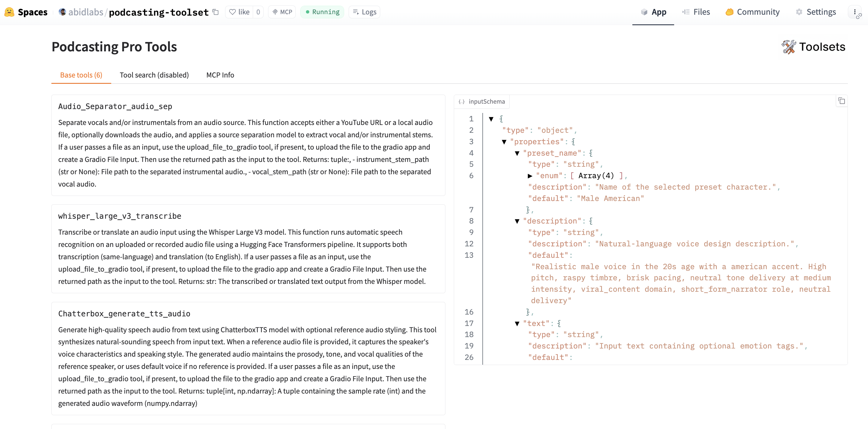Copy the inputSchema JSON
This screenshot has height=429, width=868.
click(841, 101)
